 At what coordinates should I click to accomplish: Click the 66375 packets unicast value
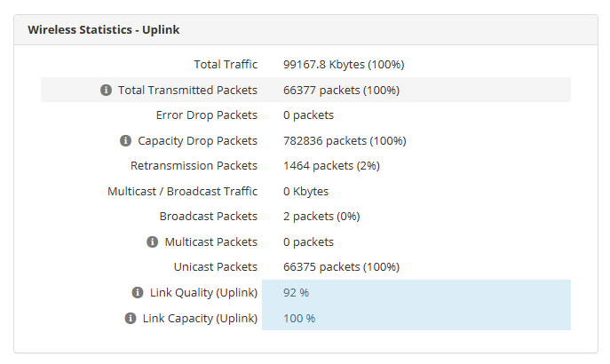pos(341,266)
